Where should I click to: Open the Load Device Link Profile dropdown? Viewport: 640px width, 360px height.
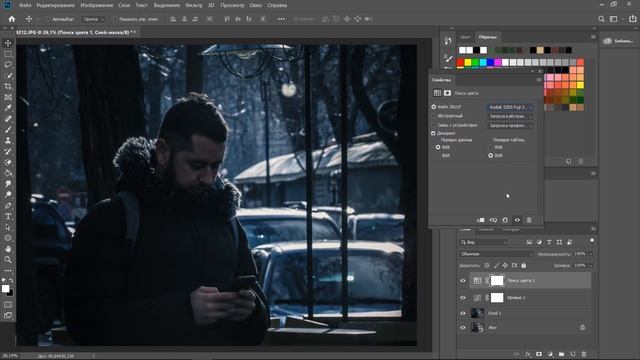tap(510, 126)
